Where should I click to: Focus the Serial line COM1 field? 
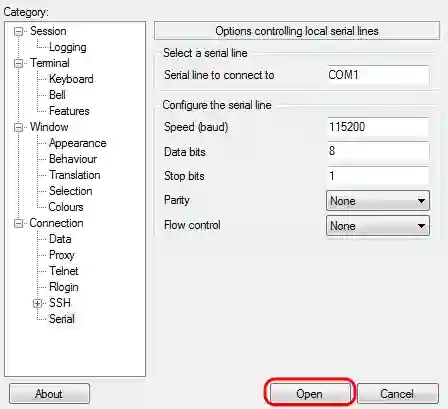click(x=378, y=75)
